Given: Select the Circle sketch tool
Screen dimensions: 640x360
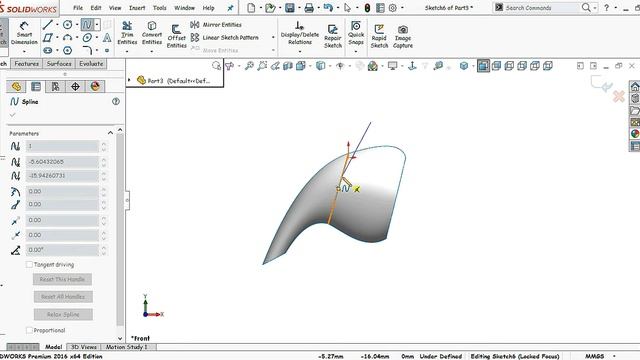Looking at the screenshot, I should pos(67,25).
